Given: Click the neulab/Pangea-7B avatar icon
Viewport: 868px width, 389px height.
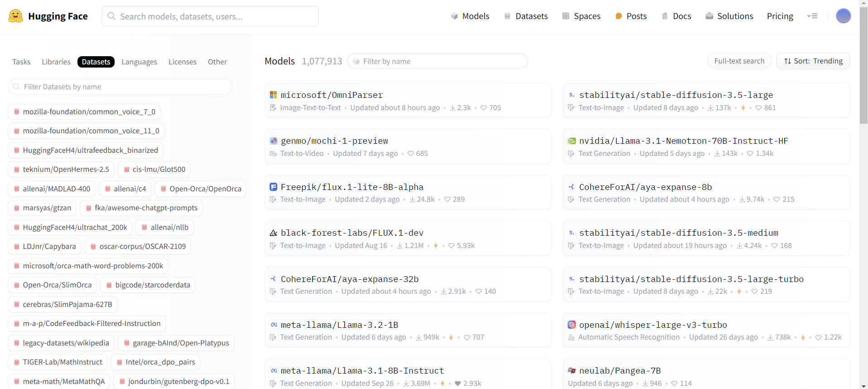Looking at the screenshot, I should pyautogui.click(x=572, y=370).
